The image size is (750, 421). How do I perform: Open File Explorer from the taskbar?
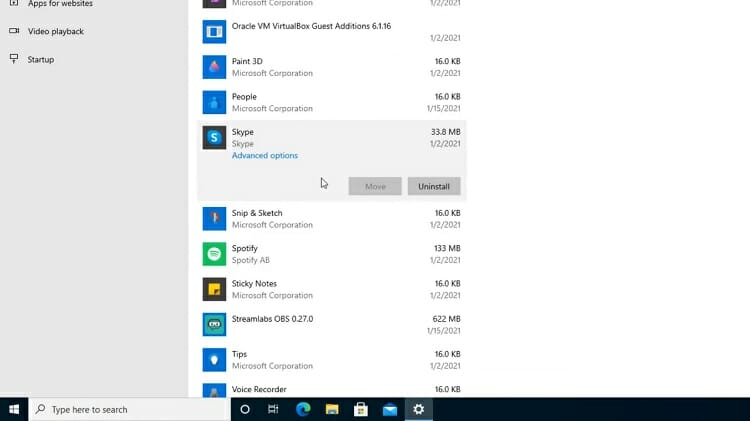point(332,410)
